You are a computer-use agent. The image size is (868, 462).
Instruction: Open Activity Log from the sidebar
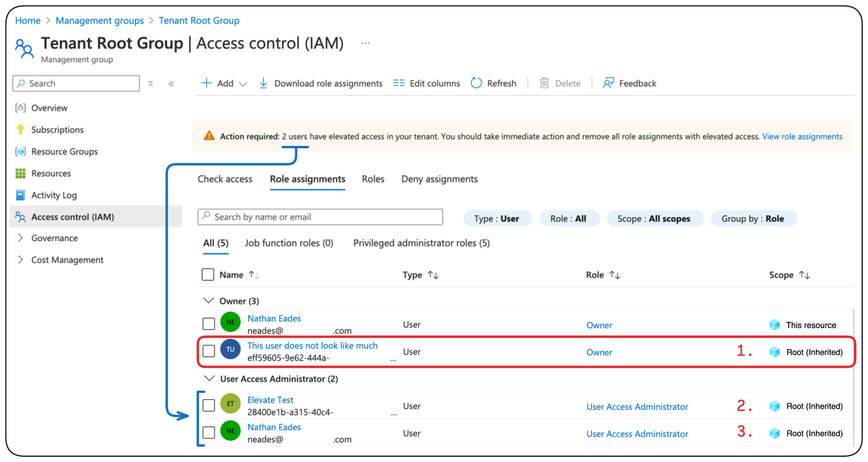[x=55, y=195]
